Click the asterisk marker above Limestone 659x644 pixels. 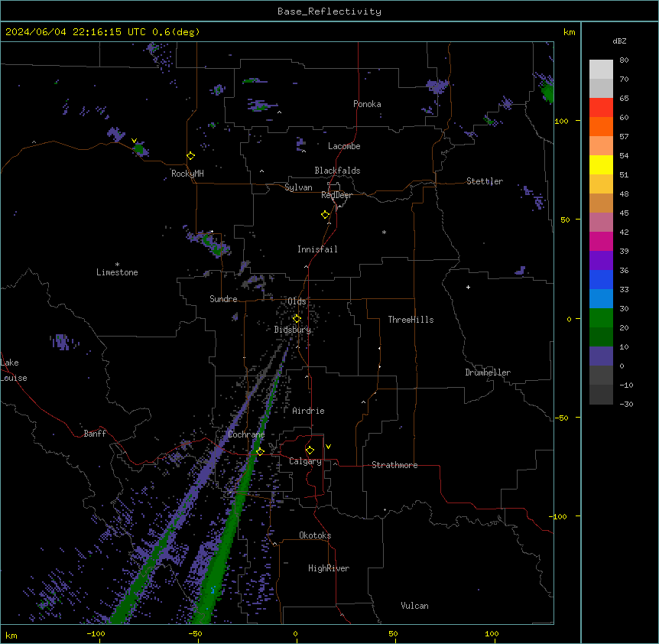(117, 264)
